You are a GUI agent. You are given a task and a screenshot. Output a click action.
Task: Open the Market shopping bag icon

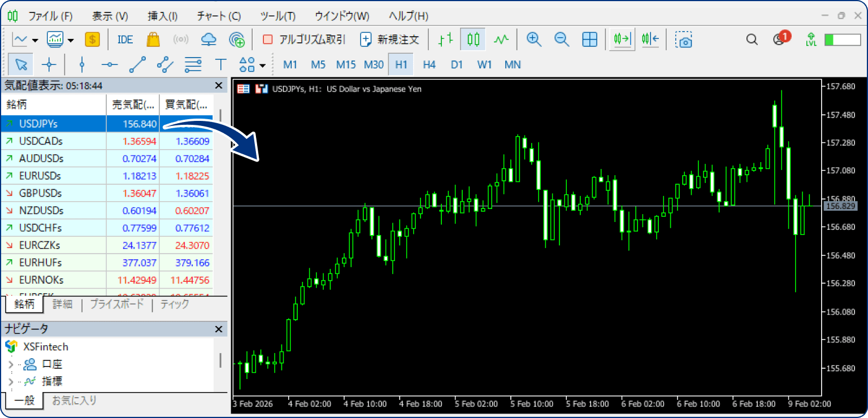153,40
